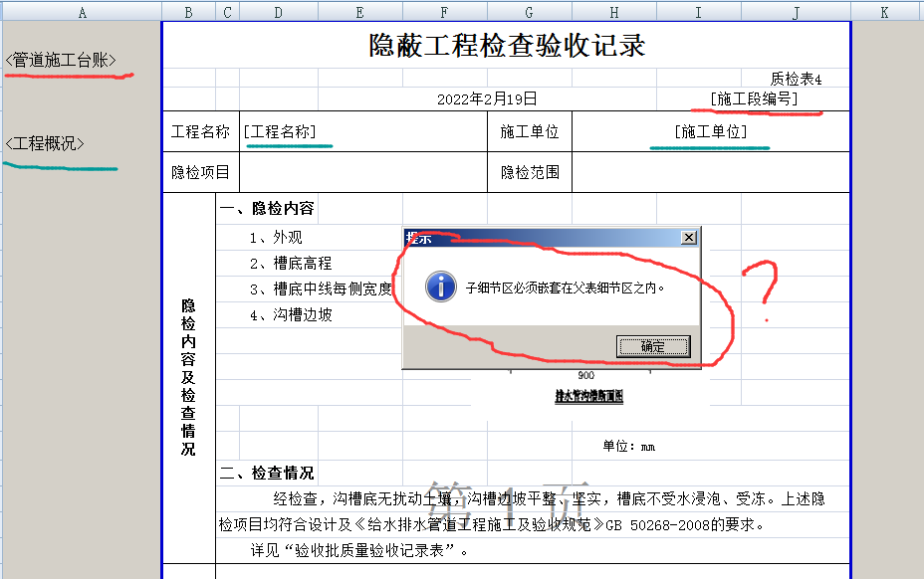The height and width of the screenshot is (579, 924).
Task: Close the 提示 dialog with the X button
Action: point(688,238)
